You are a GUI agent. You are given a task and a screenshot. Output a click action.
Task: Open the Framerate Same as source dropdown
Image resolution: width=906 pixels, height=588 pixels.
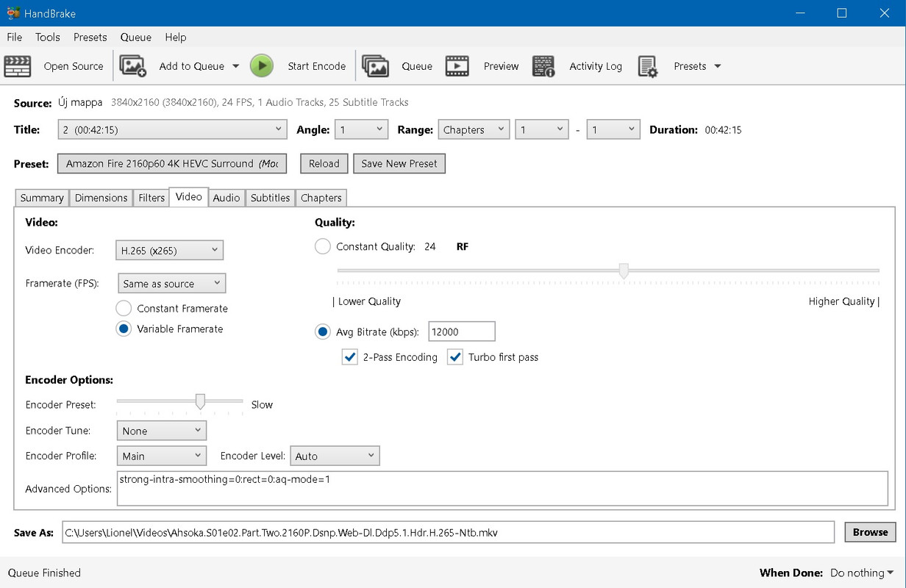172,283
